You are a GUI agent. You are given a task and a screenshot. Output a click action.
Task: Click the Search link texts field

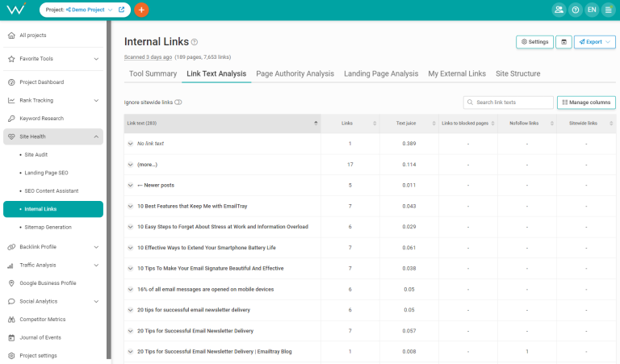tap(508, 103)
